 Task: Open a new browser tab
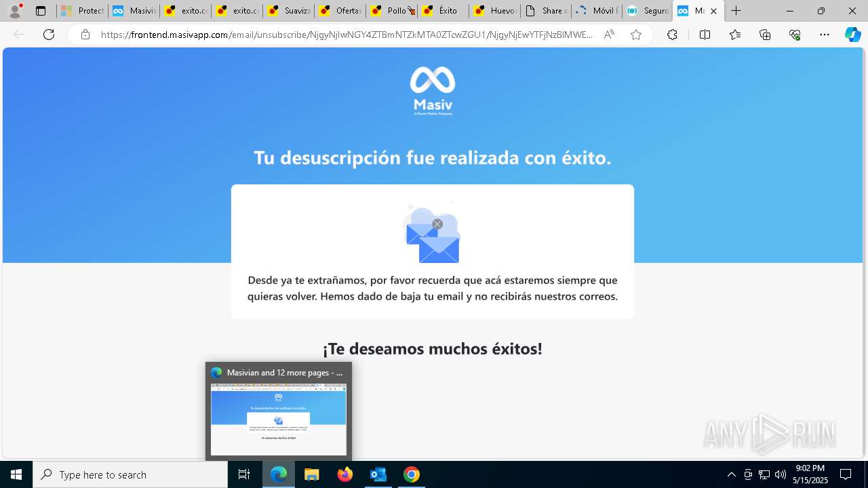point(736,11)
